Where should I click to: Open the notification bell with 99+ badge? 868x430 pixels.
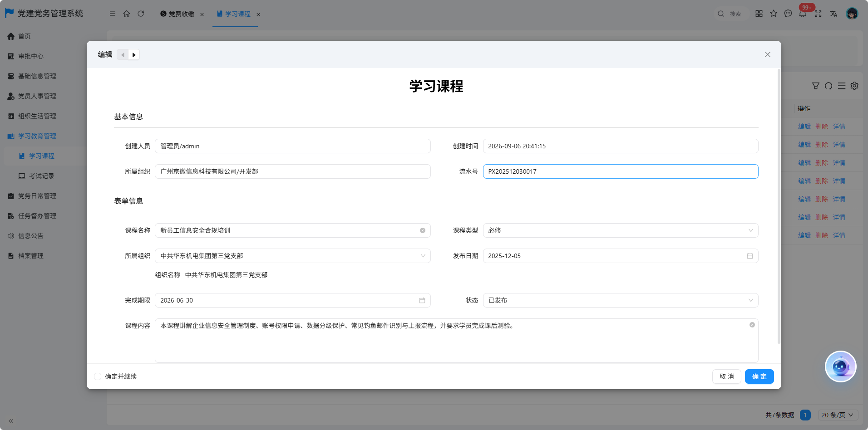click(803, 14)
